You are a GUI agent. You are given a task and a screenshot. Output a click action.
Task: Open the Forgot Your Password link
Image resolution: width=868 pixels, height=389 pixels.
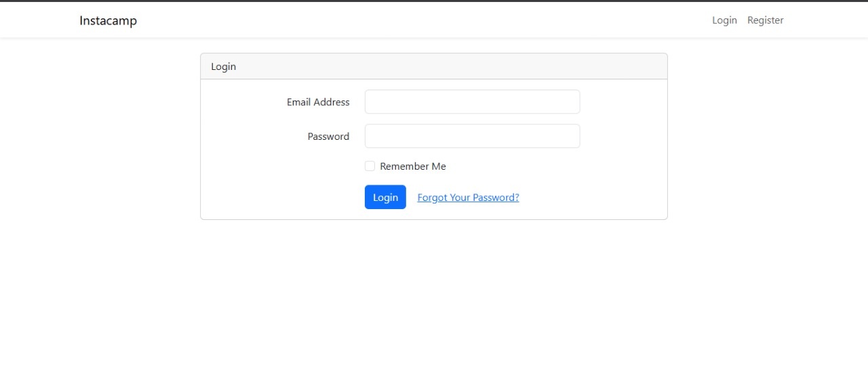point(468,198)
